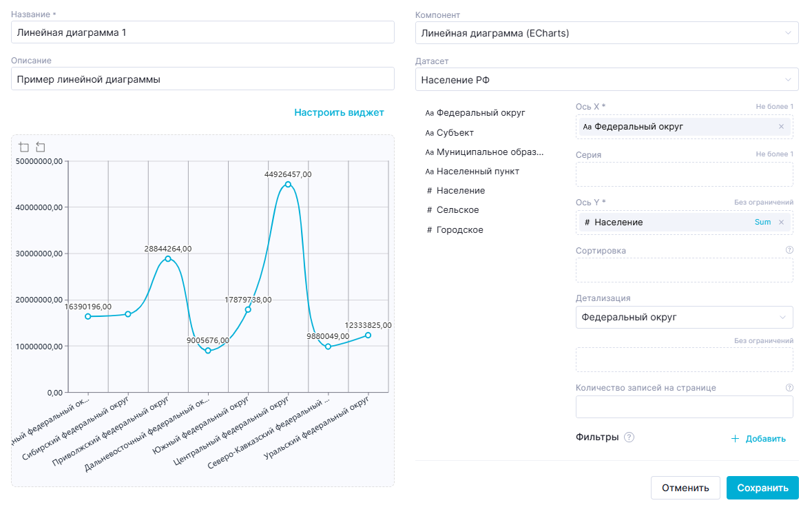812x505 pixels.
Task: Click the Отменить button
Action: [x=685, y=488]
